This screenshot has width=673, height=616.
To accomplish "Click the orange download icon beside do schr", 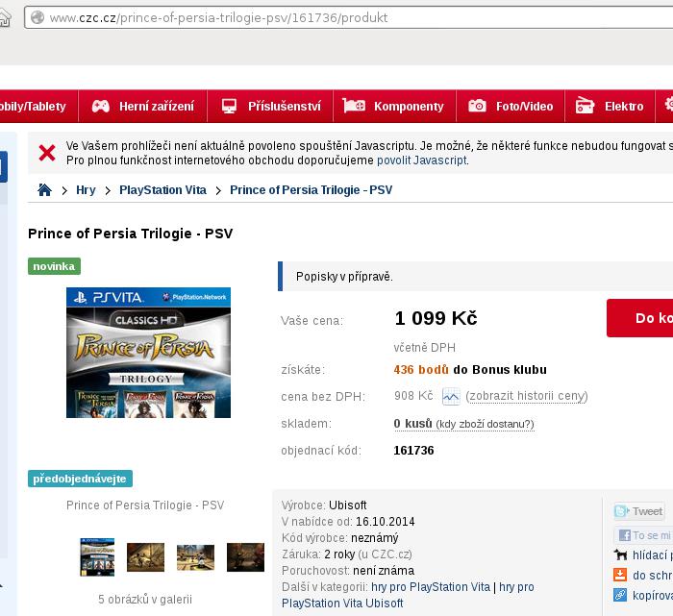I will [620, 575].
